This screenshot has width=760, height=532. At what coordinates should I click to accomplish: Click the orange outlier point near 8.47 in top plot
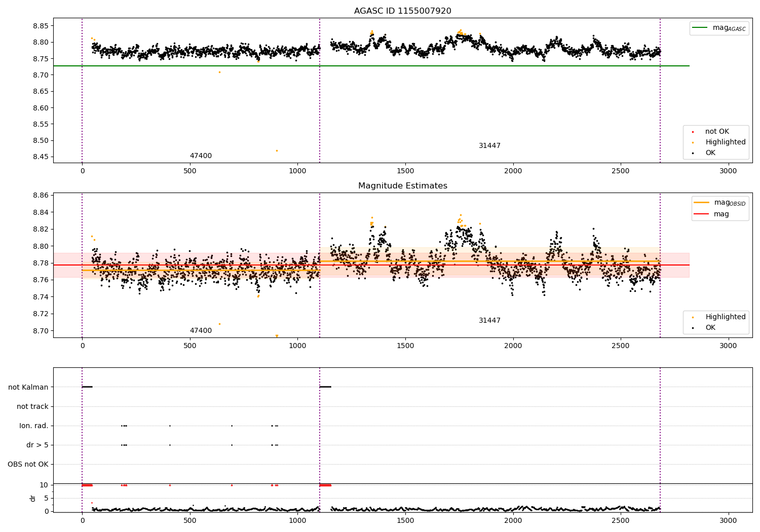(277, 150)
